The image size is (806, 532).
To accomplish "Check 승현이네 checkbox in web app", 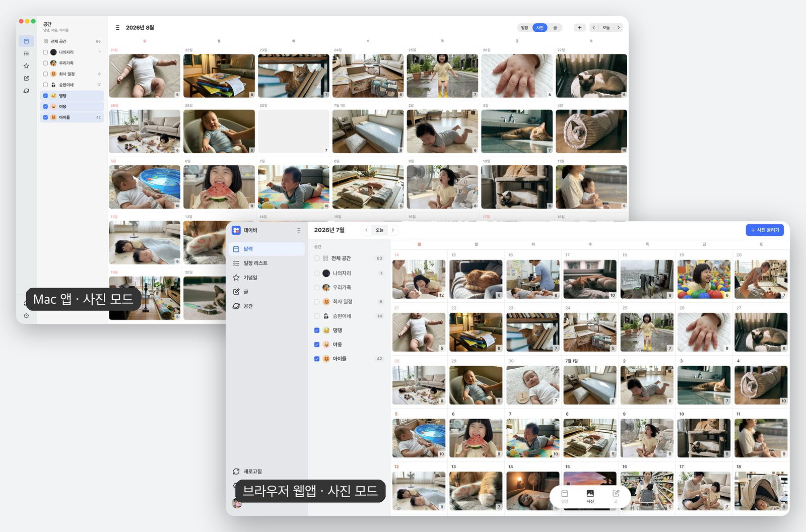I will [x=317, y=316].
